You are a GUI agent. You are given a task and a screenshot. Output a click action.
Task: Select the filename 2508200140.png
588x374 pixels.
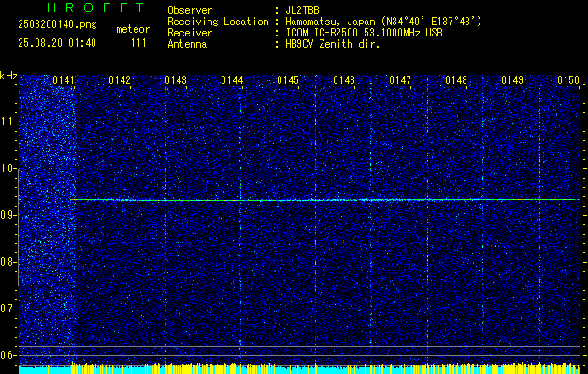pyautogui.click(x=57, y=24)
